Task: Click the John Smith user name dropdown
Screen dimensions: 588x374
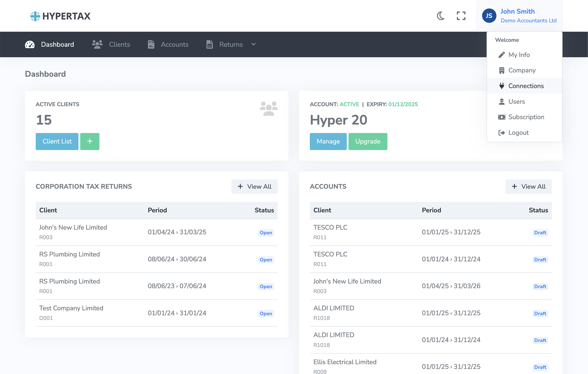Action: click(517, 12)
